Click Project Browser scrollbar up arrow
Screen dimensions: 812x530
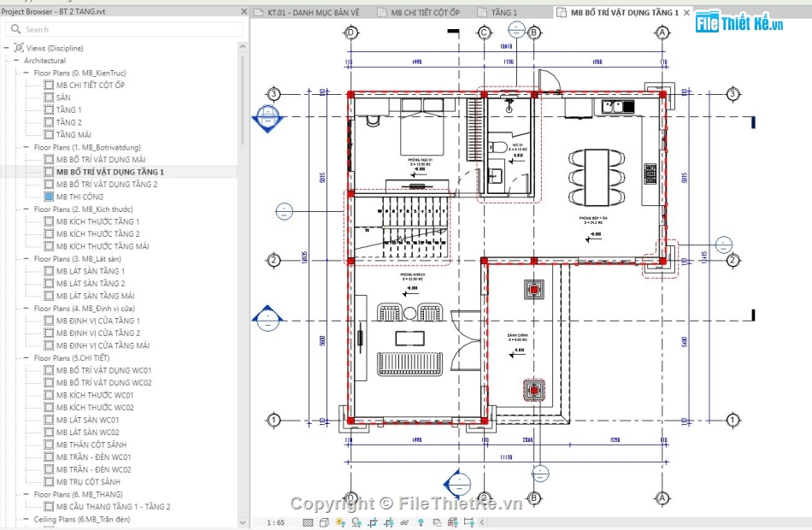point(243,47)
